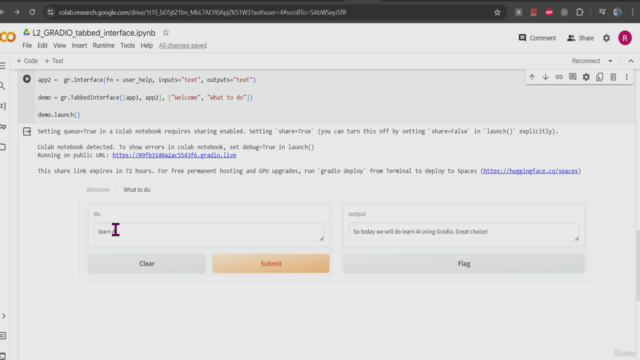Add a new Code cell
The width and height of the screenshot is (640, 360).
tap(27, 61)
